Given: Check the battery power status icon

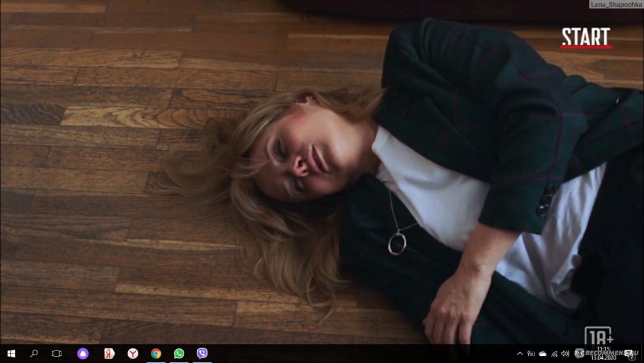Looking at the screenshot, I should click(531, 353).
